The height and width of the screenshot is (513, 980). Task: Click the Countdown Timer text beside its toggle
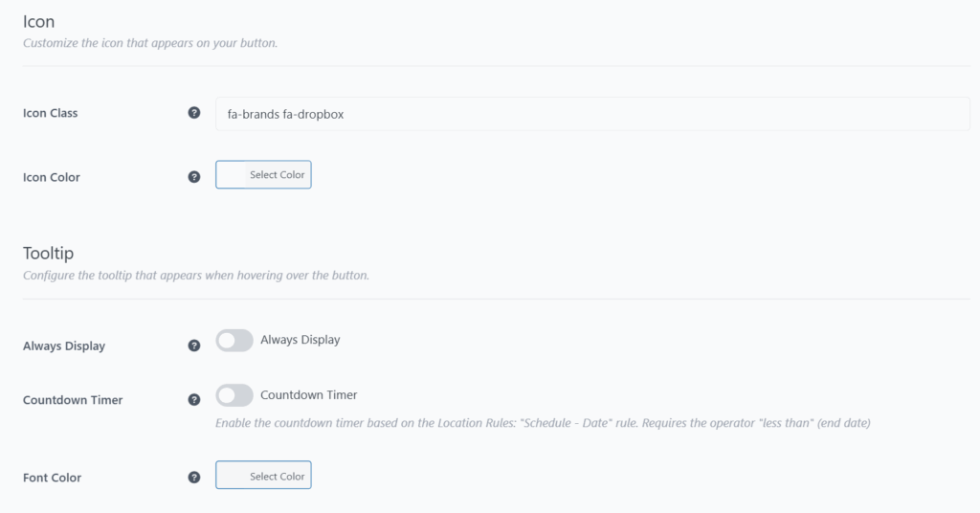309,395
